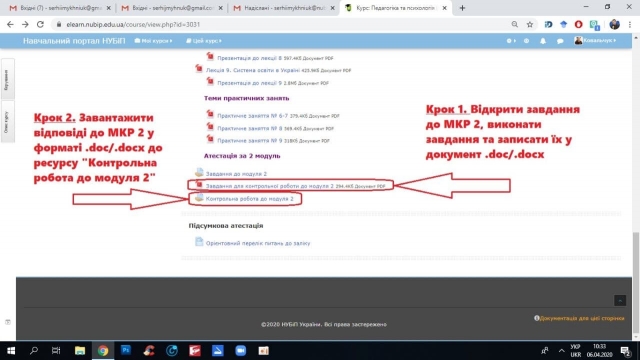This screenshot has height=360, width=640.
Task: Bookmark this page with the star icon
Action: click(x=530, y=24)
